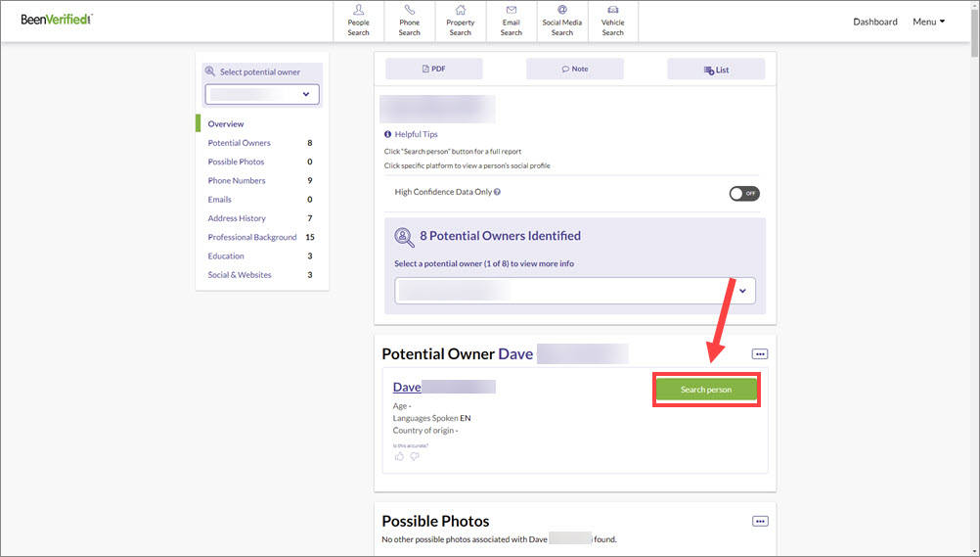Click the 'Languages Spoken EN' text
This screenshot has width=980, height=557.
[x=432, y=417]
